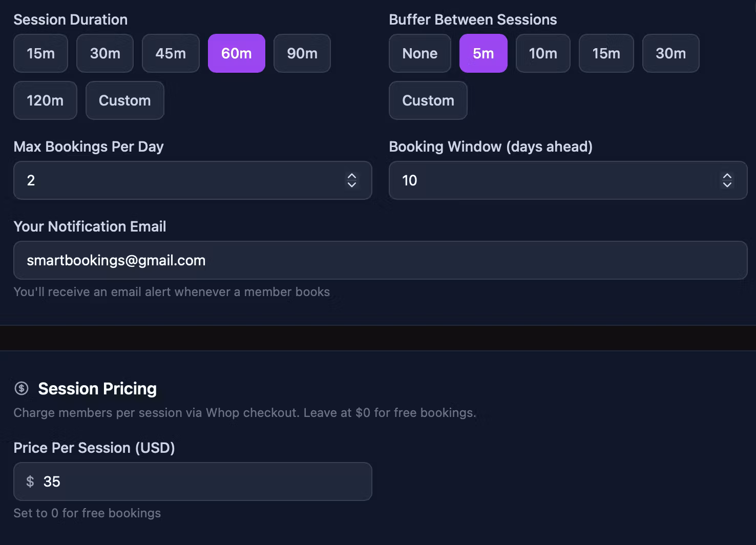Select 15m buffer between sessions
Viewport: 756px width, 545px height.
point(606,53)
